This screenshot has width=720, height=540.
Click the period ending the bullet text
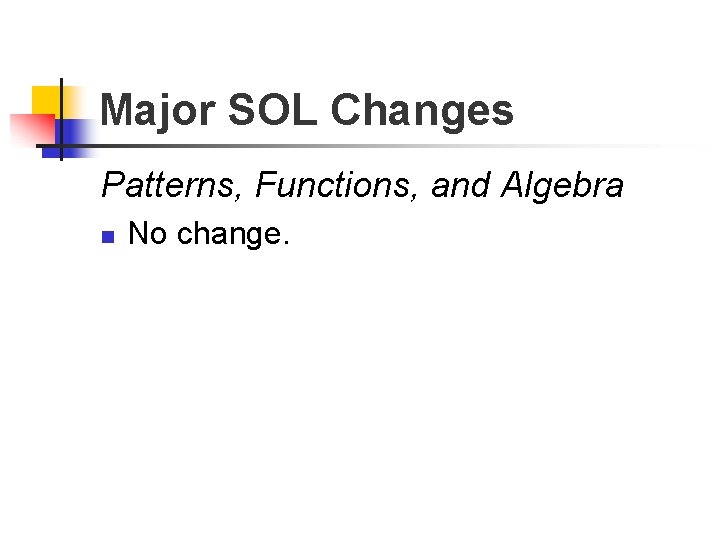[286, 243]
